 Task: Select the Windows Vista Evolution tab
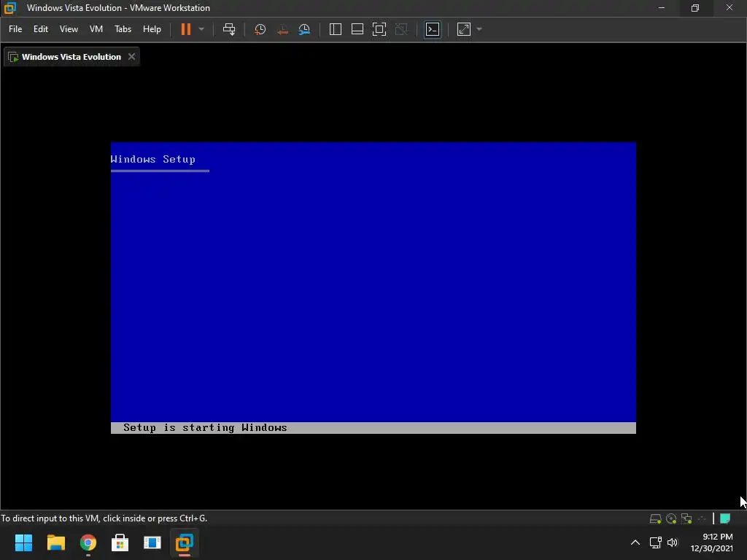click(x=71, y=57)
